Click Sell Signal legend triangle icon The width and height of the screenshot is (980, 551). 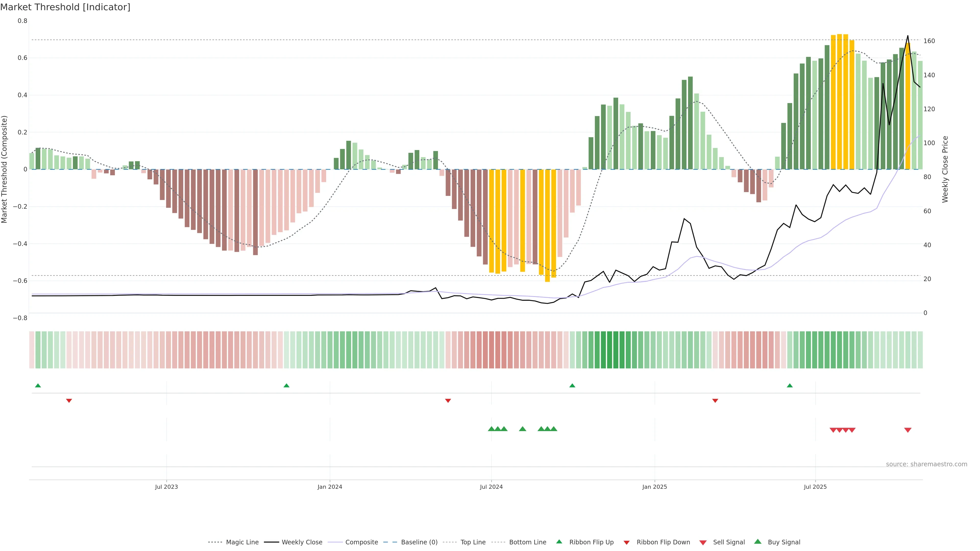coord(703,543)
